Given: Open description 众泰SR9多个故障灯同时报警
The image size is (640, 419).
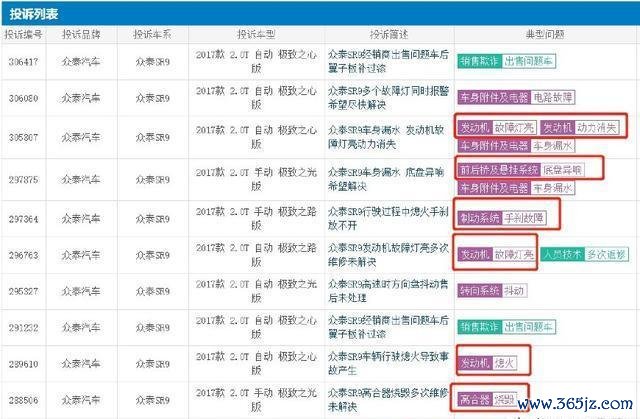Looking at the screenshot, I should coord(388,98).
